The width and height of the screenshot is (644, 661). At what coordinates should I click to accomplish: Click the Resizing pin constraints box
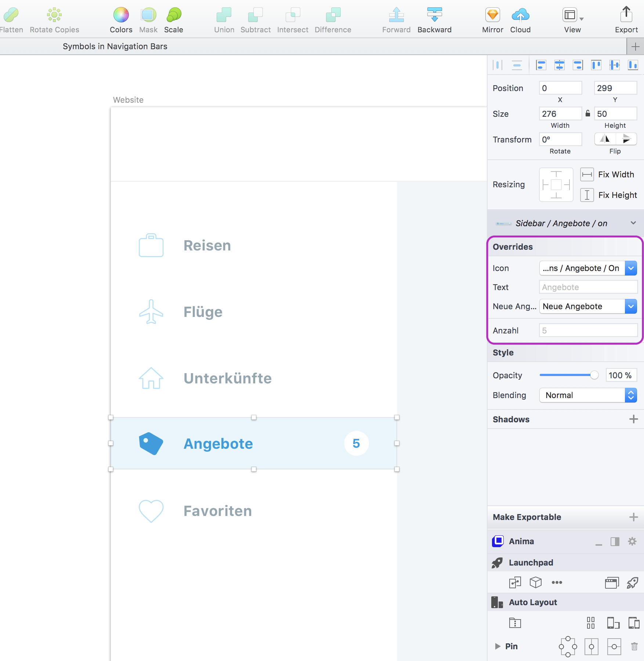[x=556, y=185]
